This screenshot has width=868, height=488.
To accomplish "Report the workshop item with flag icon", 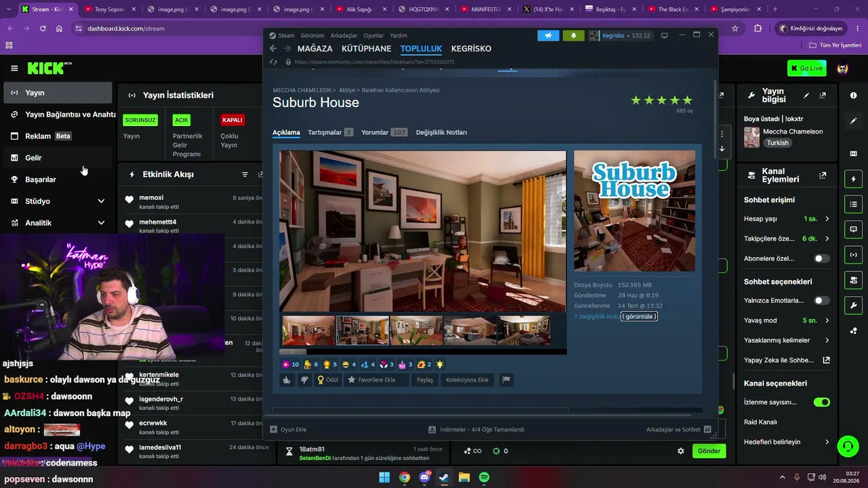I will point(506,380).
